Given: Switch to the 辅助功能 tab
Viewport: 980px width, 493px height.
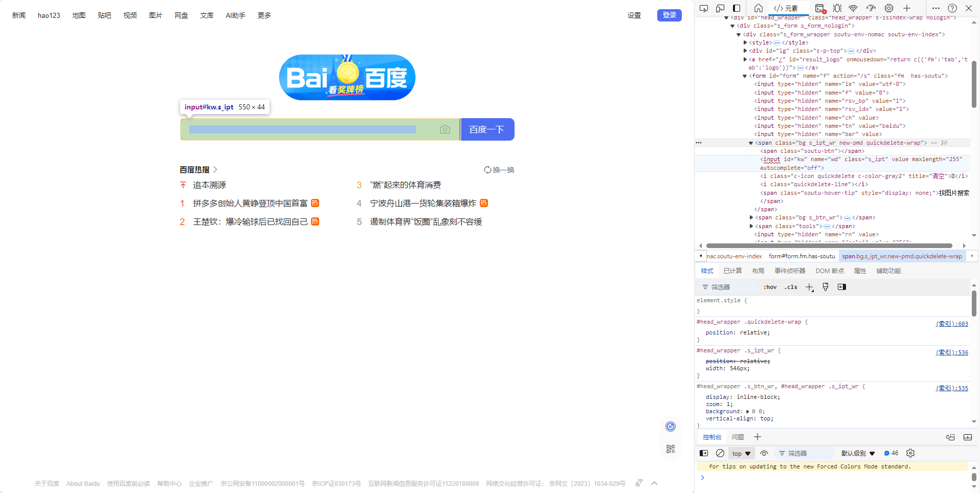Looking at the screenshot, I should tap(888, 271).
